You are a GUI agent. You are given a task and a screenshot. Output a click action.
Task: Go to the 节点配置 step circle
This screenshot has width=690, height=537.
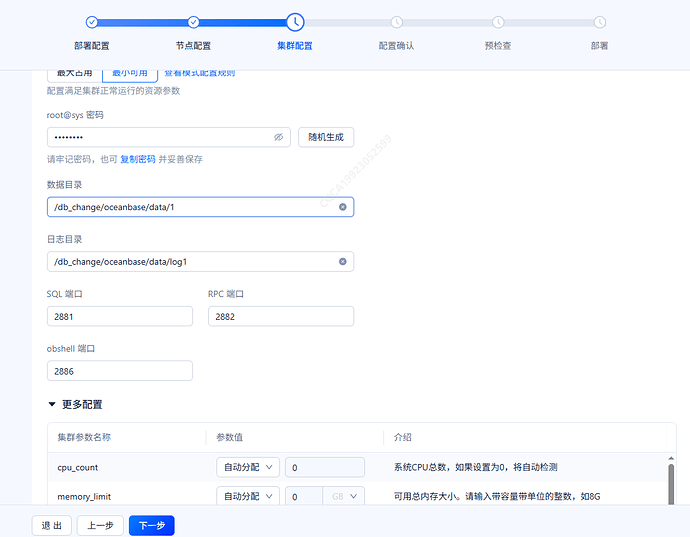[x=193, y=22]
